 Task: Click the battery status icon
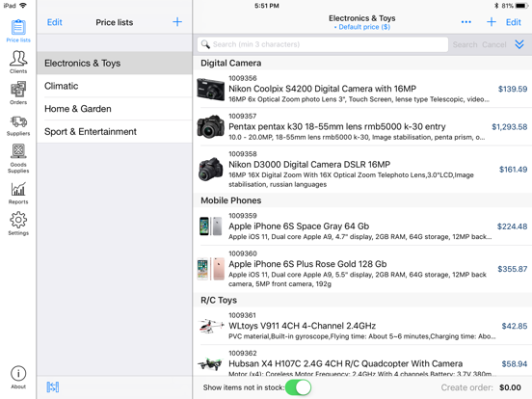click(x=520, y=6)
